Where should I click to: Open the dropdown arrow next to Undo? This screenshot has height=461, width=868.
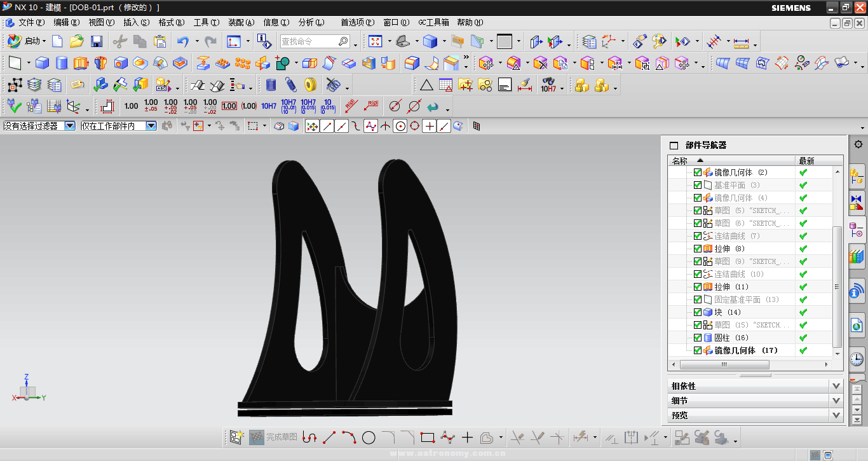197,41
